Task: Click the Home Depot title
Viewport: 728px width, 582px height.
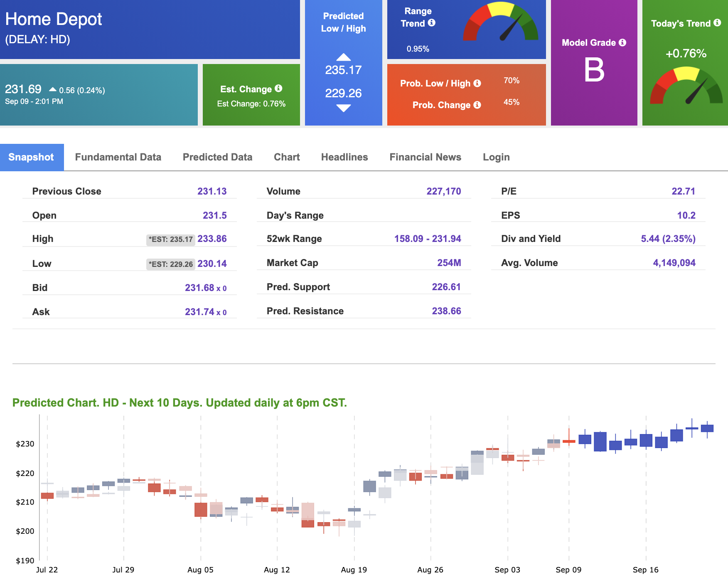Action: click(x=54, y=19)
